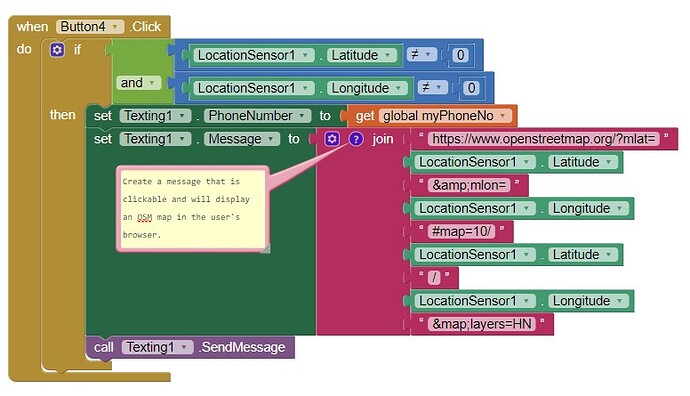
Task: Open Latitude dropdown directly below #map=10/ string
Action: tap(583, 254)
